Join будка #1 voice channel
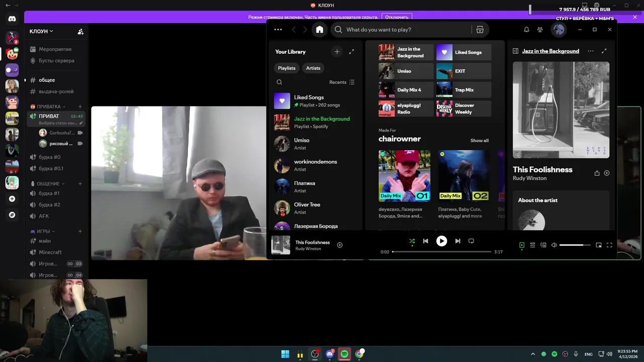This screenshot has width=644, height=362. pyautogui.click(x=56, y=193)
